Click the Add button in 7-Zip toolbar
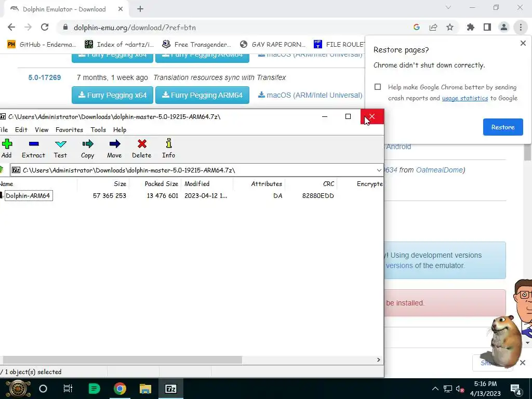 tap(7, 148)
